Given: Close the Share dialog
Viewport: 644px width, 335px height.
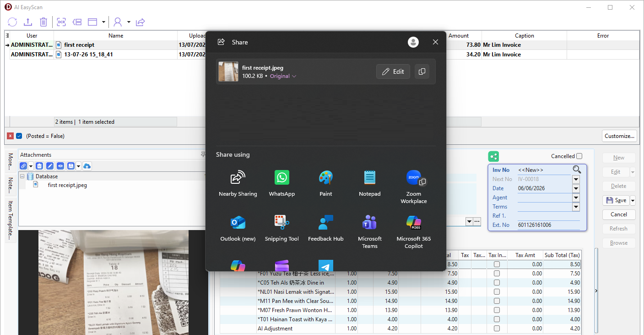Looking at the screenshot, I should (435, 42).
